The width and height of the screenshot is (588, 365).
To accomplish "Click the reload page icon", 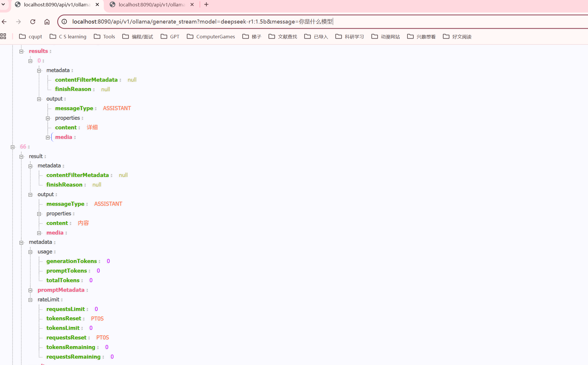I will pos(33,22).
